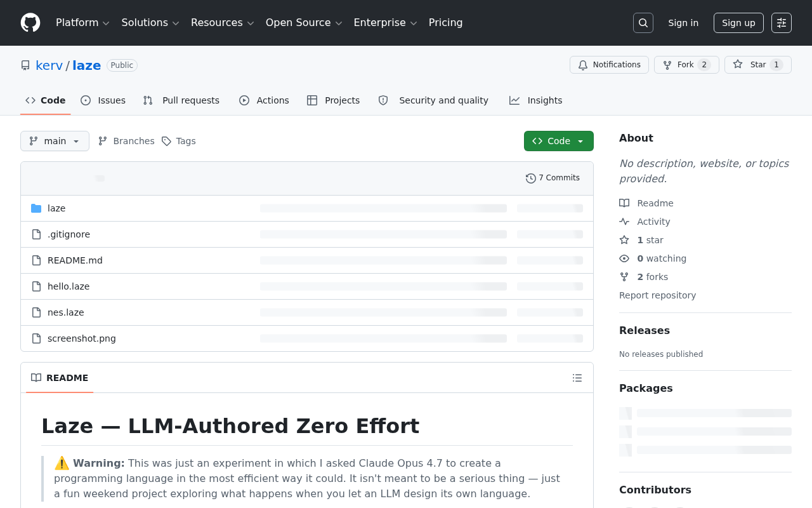Open the Projects tab
Image resolution: width=812 pixels, height=508 pixels.
coord(333,100)
